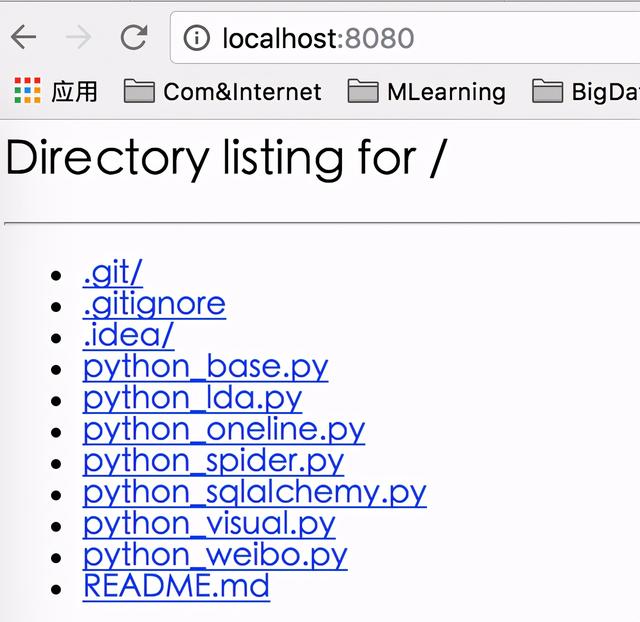This screenshot has height=622, width=640.
Task: Open python_base.py file
Action: click(x=205, y=366)
